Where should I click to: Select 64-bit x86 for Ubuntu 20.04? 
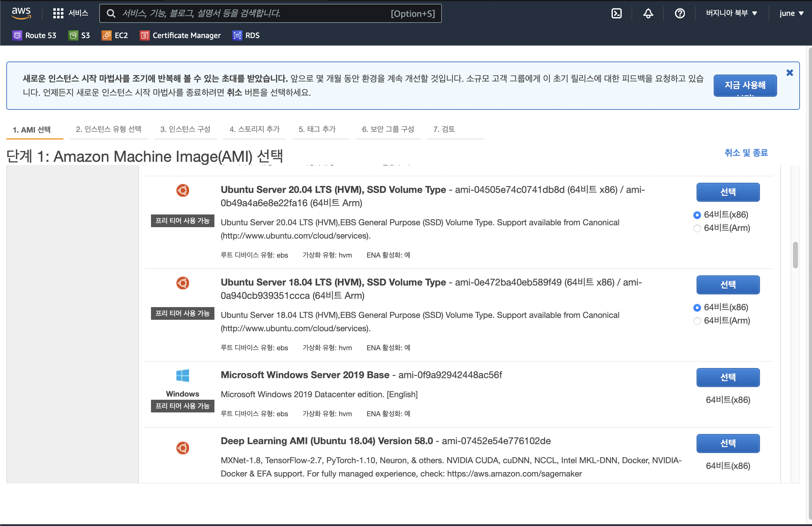[697, 215]
